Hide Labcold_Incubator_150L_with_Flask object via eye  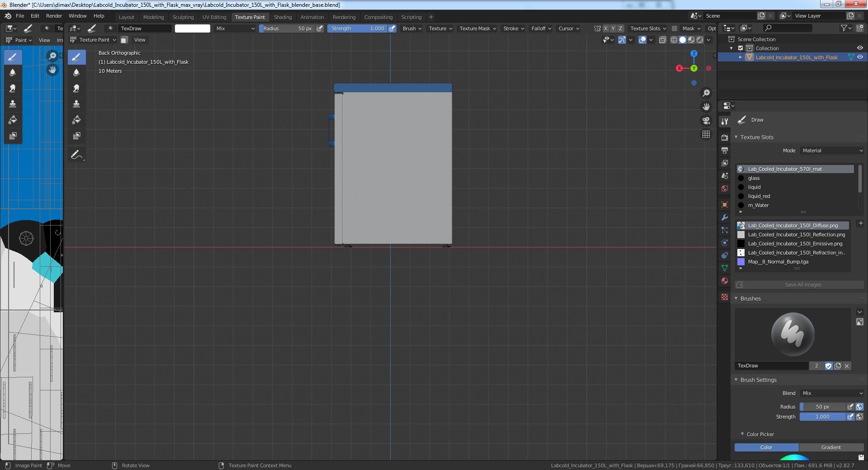click(x=860, y=57)
